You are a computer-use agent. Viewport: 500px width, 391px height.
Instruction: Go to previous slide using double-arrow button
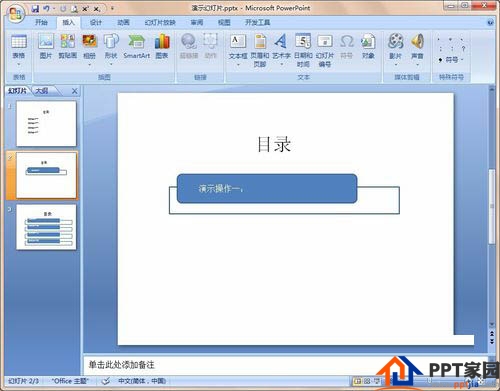click(x=492, y=333)
